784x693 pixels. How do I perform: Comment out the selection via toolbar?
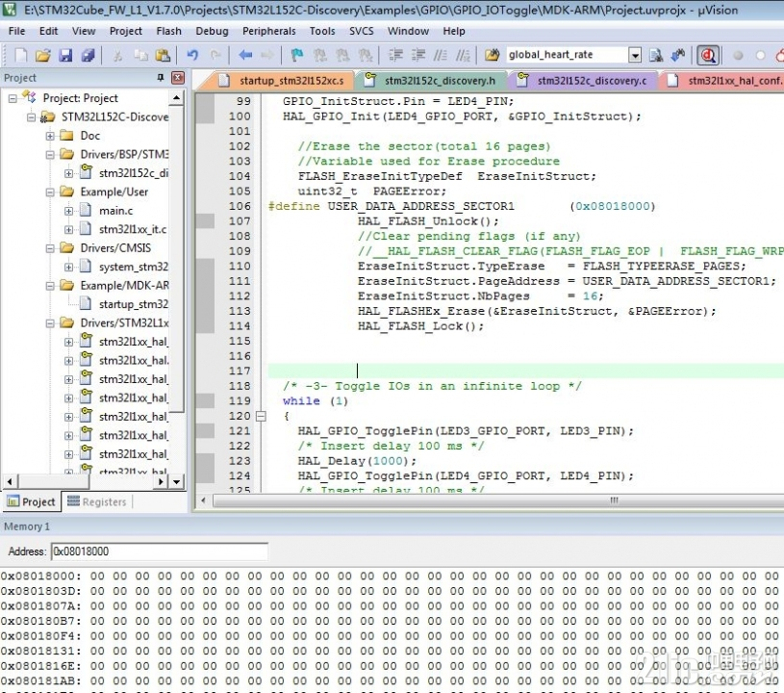click(441, 55)
